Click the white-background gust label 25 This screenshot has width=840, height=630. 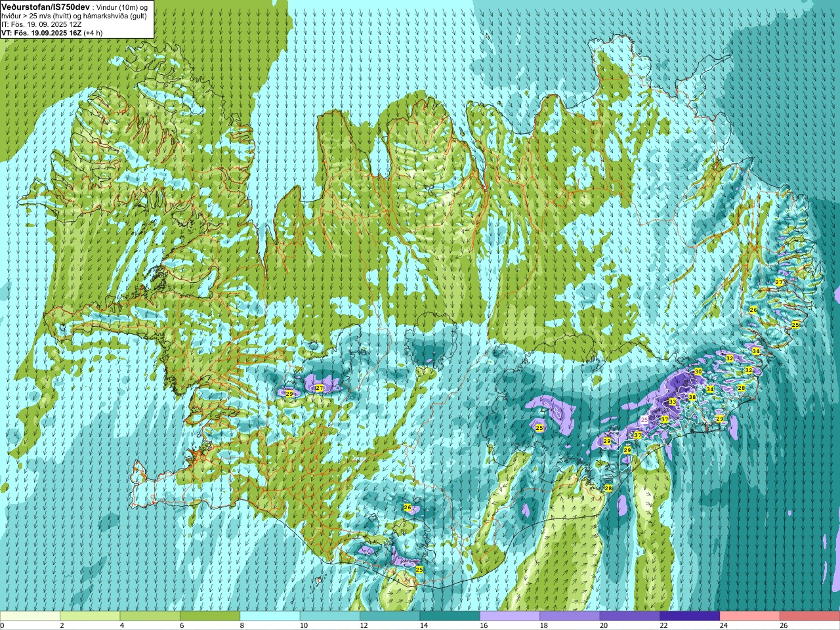pos(644,419)
